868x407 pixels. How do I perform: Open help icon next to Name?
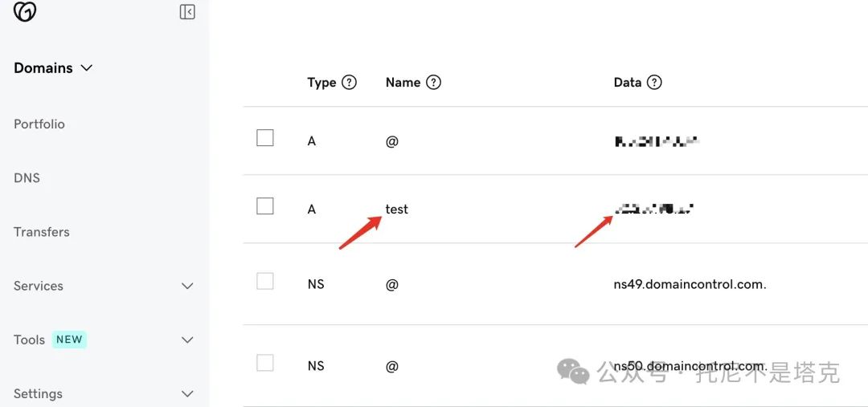tap(433, 83)
